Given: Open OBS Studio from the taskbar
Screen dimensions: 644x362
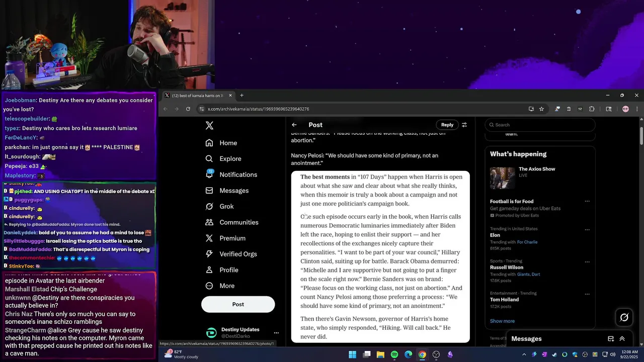Looking at the screenshot, I should (436, 354).
